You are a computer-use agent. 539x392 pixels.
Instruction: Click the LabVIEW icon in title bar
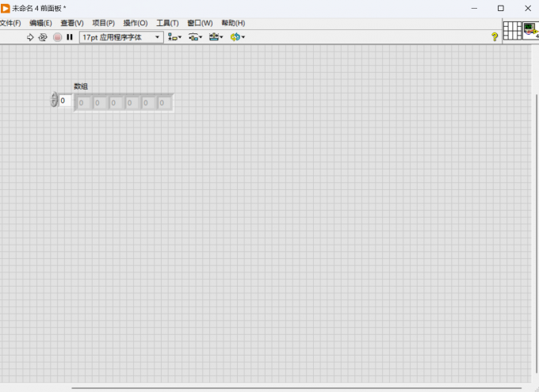tap(6, 8)
